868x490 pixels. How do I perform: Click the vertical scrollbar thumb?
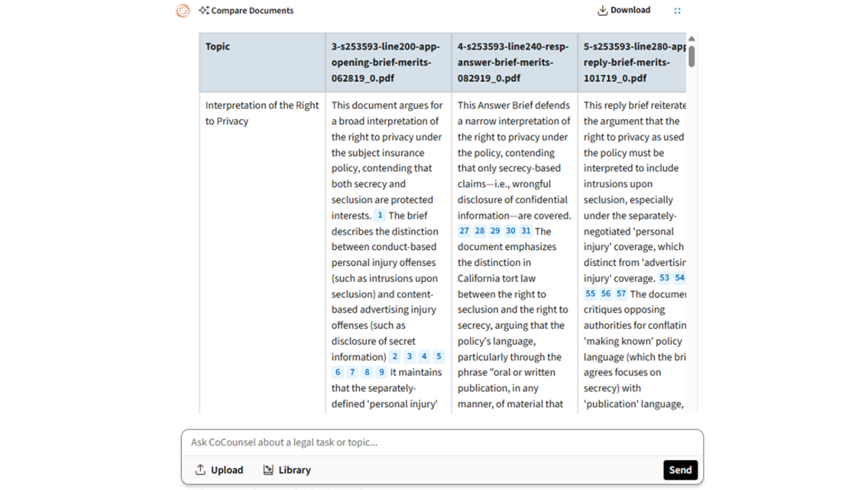[x=691, y=56]
